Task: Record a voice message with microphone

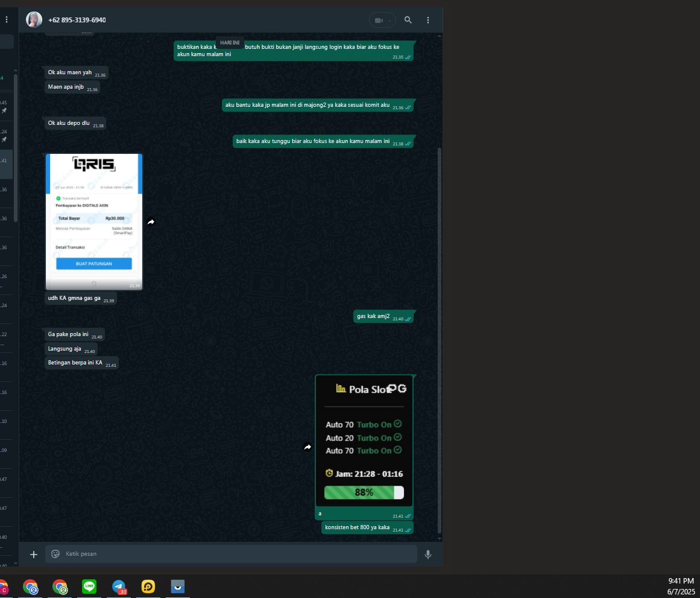Action: pyautogui.click(x=427, y=554)
